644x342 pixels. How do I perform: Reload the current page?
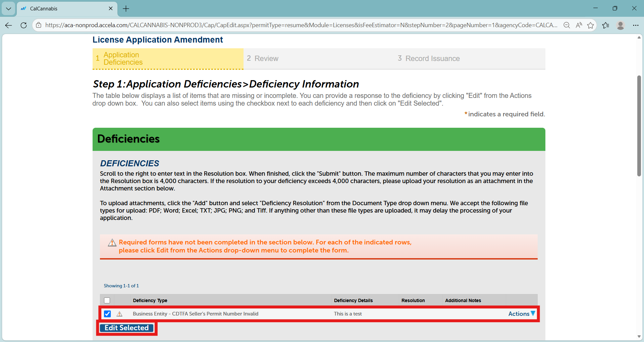pos(23,25)
